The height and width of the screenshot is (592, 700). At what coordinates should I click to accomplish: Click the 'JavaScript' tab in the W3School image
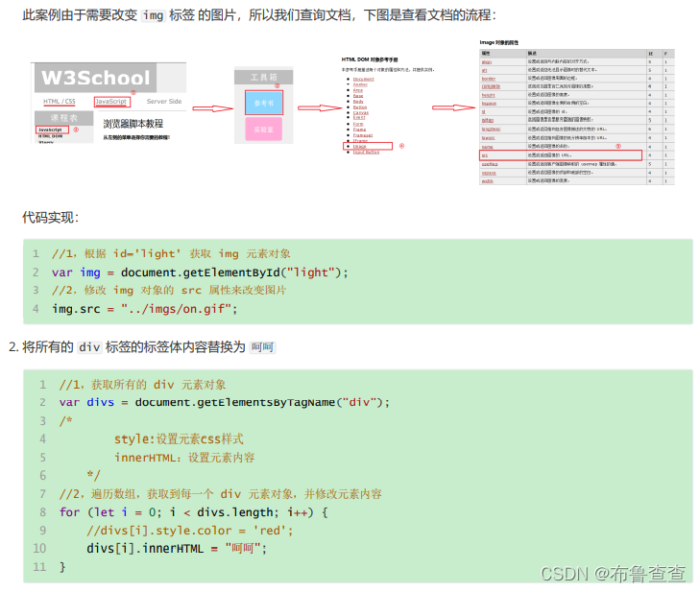pos(111,102)
